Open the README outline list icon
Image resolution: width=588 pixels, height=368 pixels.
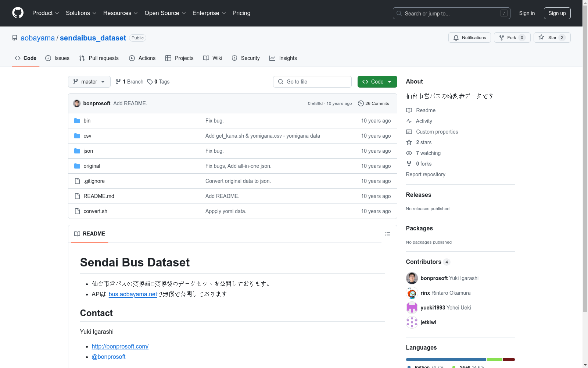click(387, 234)
